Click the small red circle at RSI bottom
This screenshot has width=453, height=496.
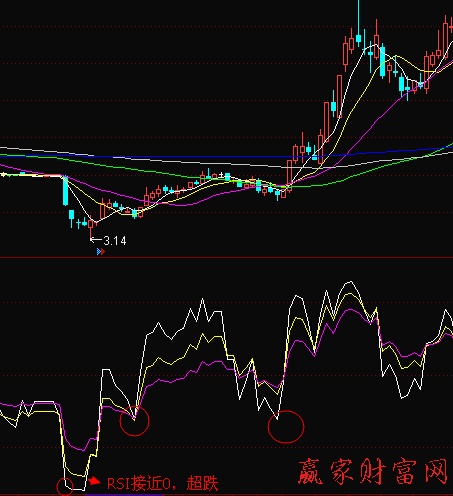(x=65, y=487)
